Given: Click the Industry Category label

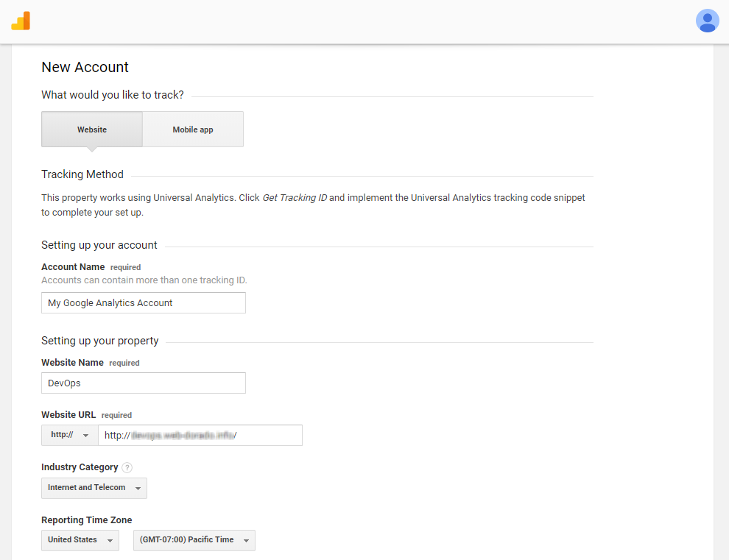Looking at the screenshot, I should tap(80, 467).
